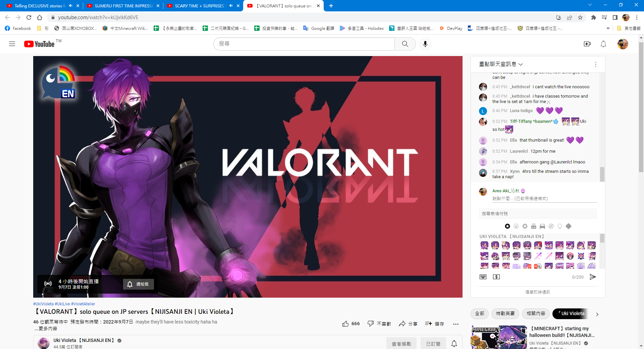Open the #VioletAtelier hashtag link
The width and height of the screenshot is (644, 349).
pyautogui.click(x=83, y=304)
